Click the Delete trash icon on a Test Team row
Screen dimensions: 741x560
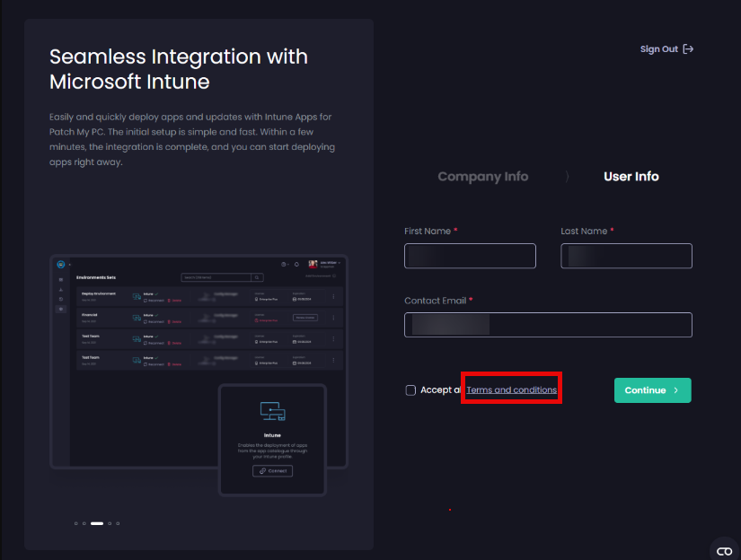[x=169, y=341]
